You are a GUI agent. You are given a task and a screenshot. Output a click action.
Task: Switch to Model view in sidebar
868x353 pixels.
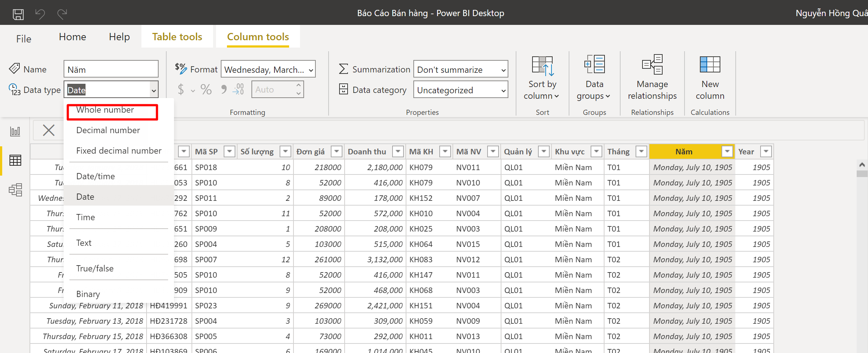[15, 190]
